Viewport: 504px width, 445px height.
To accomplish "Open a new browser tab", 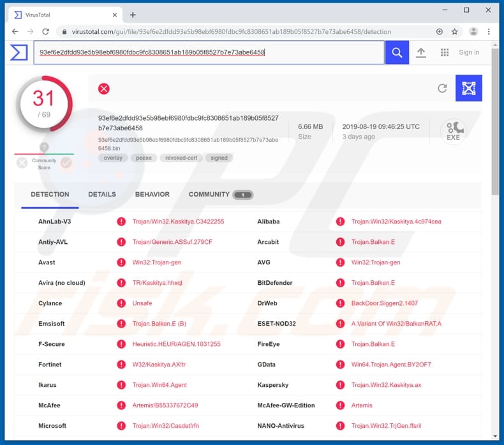I will pyautogui.click(x=133, y=15).
